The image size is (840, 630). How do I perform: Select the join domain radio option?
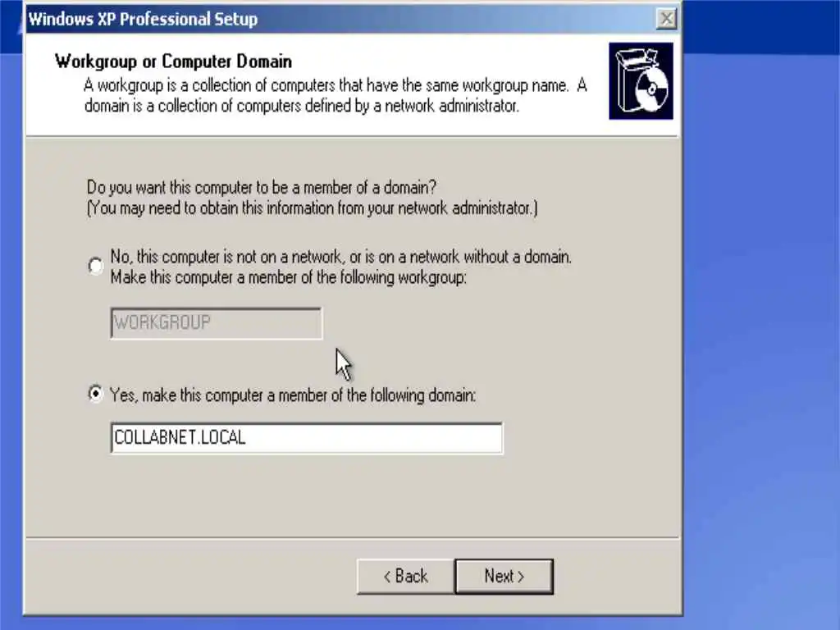[95, 395]
